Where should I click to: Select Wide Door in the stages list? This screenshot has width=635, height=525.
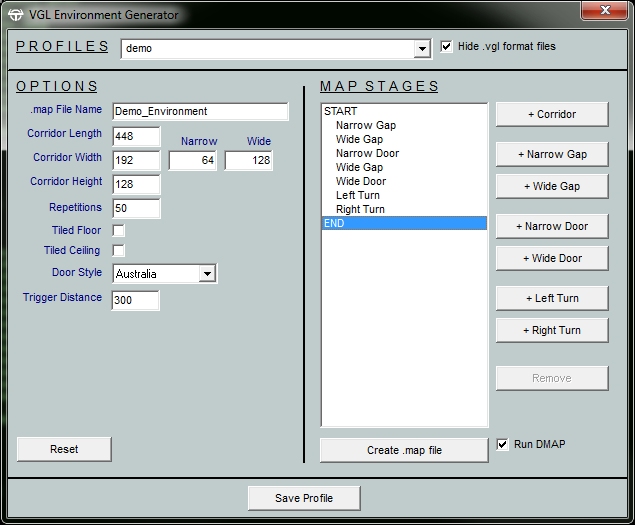(404, 181)
